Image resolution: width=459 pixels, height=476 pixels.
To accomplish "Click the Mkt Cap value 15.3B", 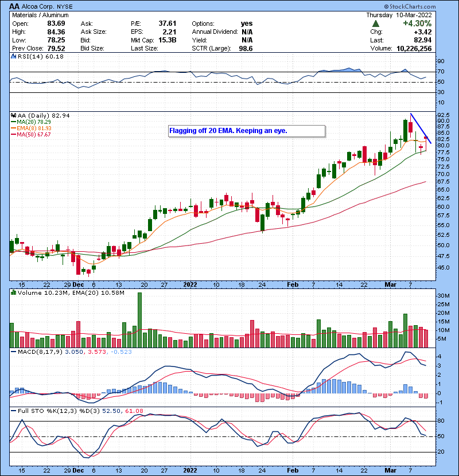I will 168,40.
